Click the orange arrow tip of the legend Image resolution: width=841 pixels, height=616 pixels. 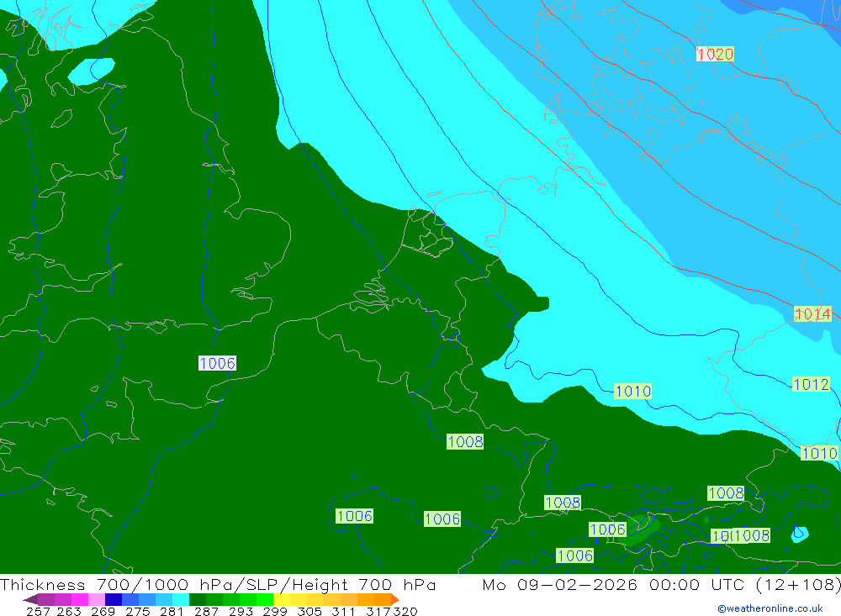(394, 599)
